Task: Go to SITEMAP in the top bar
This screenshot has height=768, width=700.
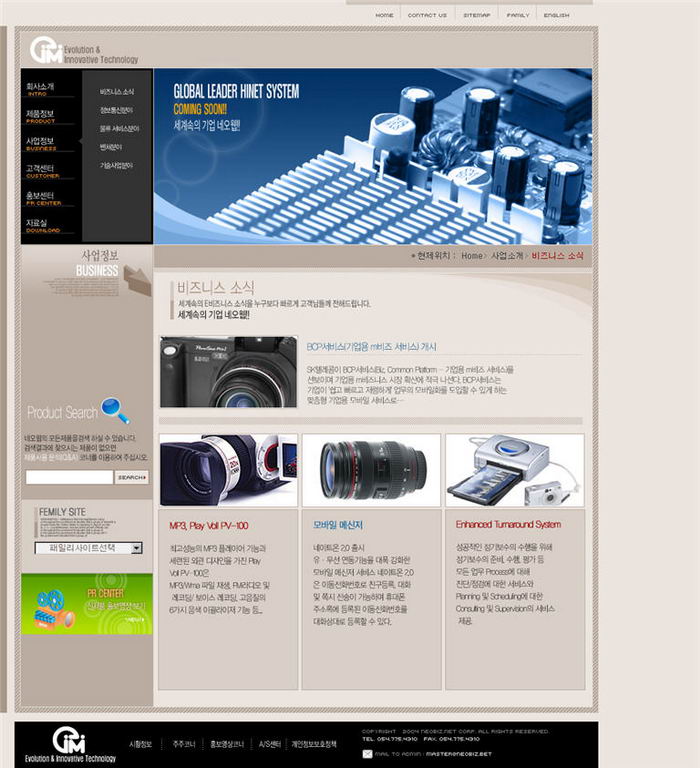Action: pyautogui.click(x=476, y=15)
